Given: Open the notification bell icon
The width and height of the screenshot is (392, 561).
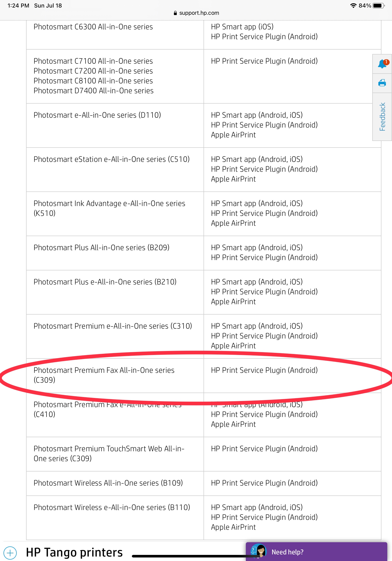Looking at the screenshot, I should (382, 64).
